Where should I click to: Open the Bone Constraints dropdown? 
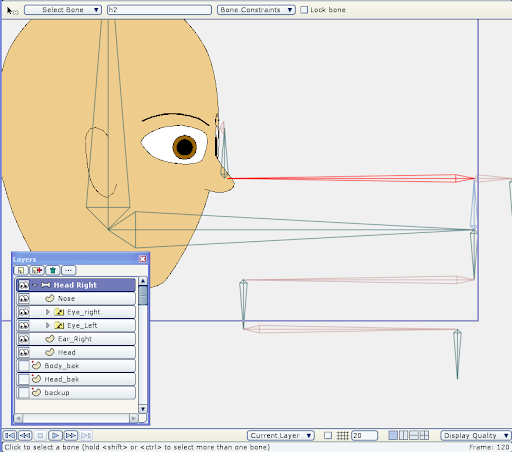256,10
